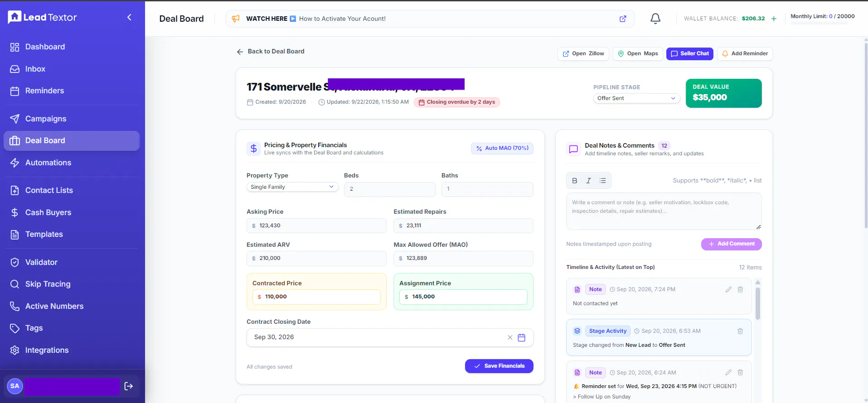Edit the 'Not contacted yet' note
Image resolution: width=868 pixels, height=403 pixels.
(728, 289)
